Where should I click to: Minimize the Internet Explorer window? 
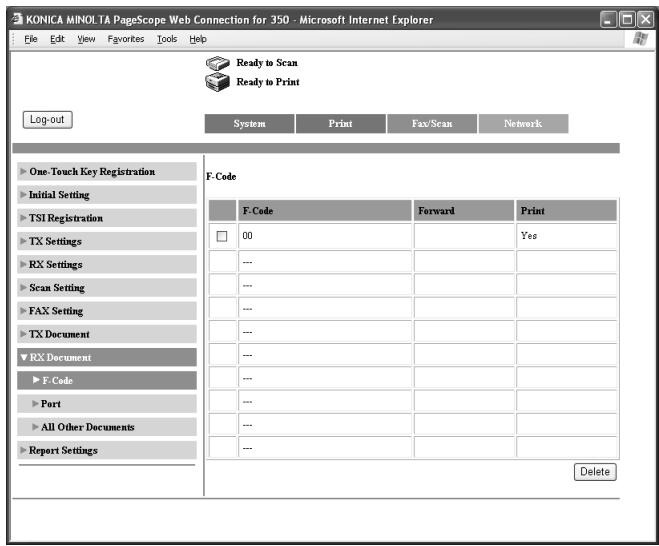click(x=608, y=19)
